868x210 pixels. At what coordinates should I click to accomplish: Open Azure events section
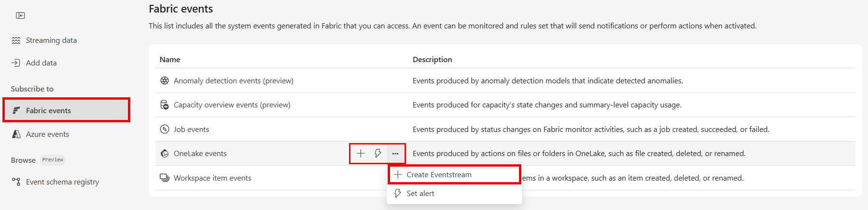(x=47, y=134)
